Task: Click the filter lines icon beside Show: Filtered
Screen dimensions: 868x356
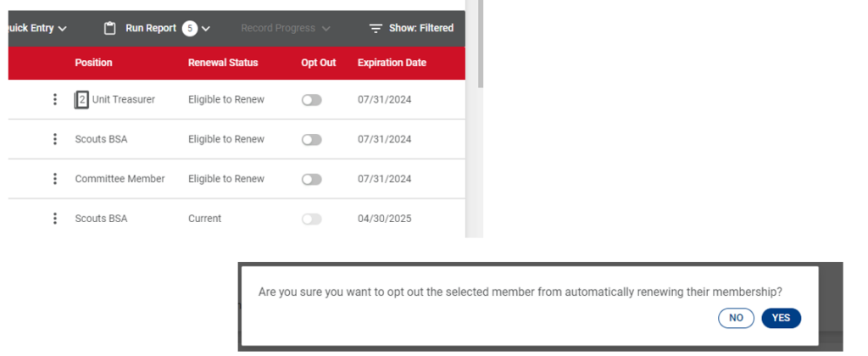Action: 376,28
